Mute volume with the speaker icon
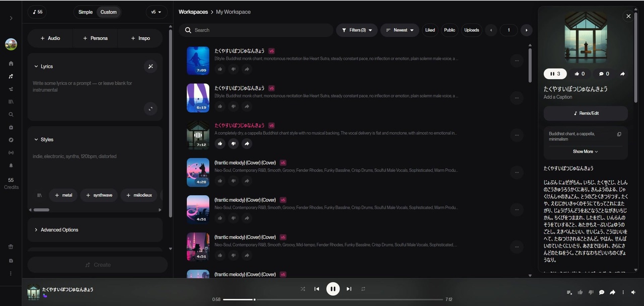The height and width of the screenshot is (306, 644). [x=633, y=292]
